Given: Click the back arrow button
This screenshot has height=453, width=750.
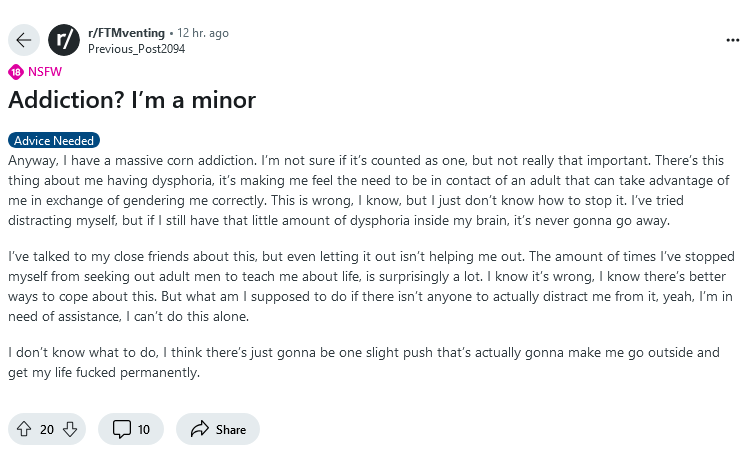Looking at the screenshot, I should (x=24, y=40).
